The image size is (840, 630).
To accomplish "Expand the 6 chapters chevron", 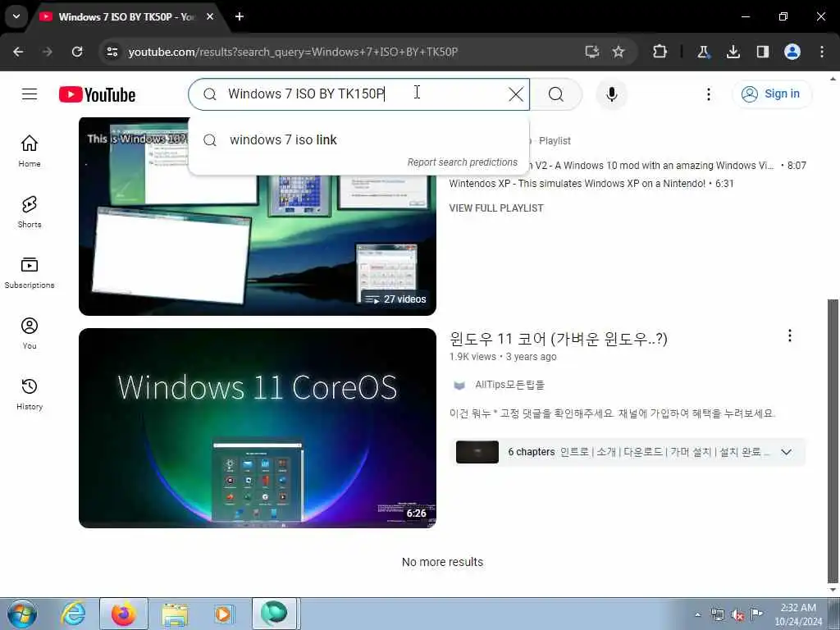I will (786, 452).
